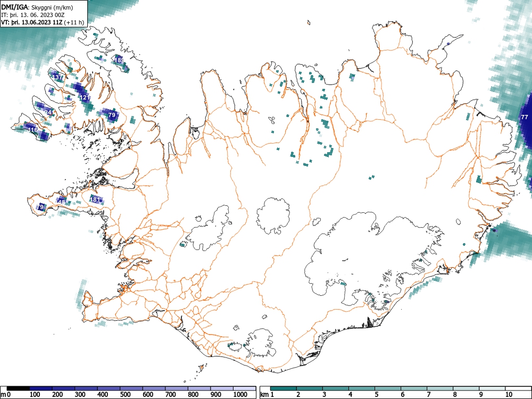Click the 79 value in the Westfjords, right of 121
The height and width of the screenshot is (399, 532).
(112, 115)
